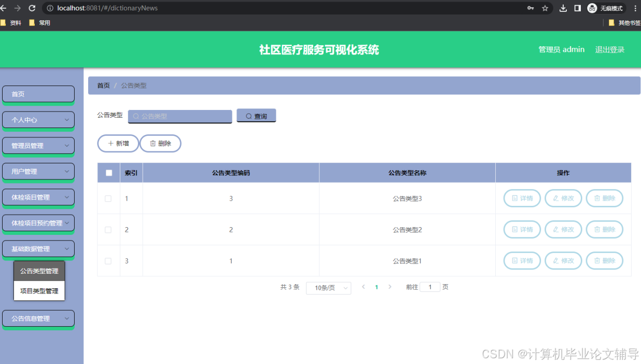Click the browser reload icon
Screen dimensions: 641x364
(x=33, y=8)
